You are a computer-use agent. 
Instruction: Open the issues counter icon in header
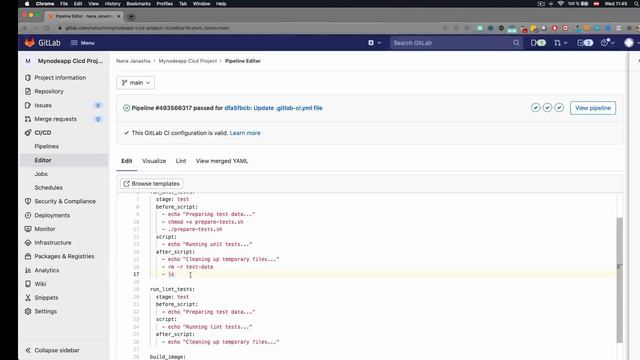(x=538, y=43)
